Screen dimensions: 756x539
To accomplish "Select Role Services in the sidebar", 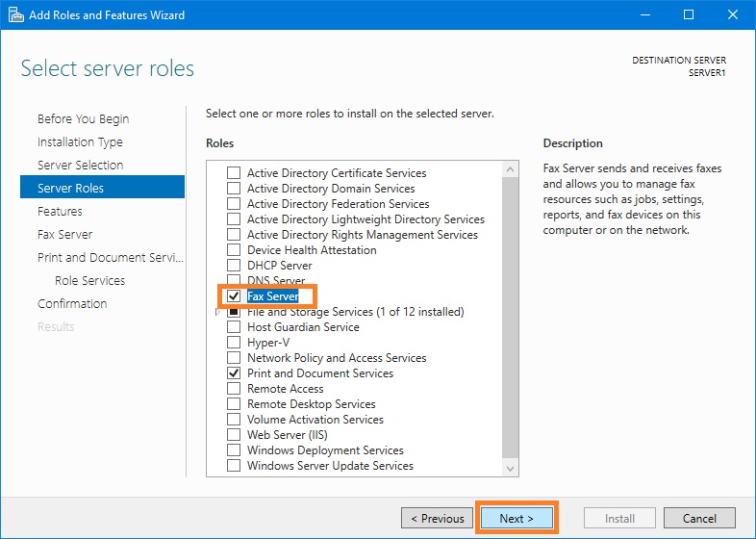I will click(x=89, y=280).
